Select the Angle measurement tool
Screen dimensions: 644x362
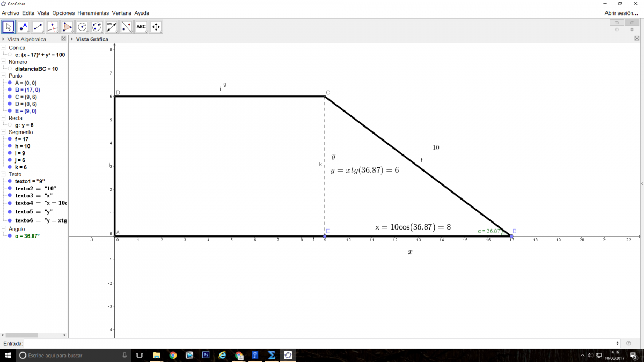112,27
